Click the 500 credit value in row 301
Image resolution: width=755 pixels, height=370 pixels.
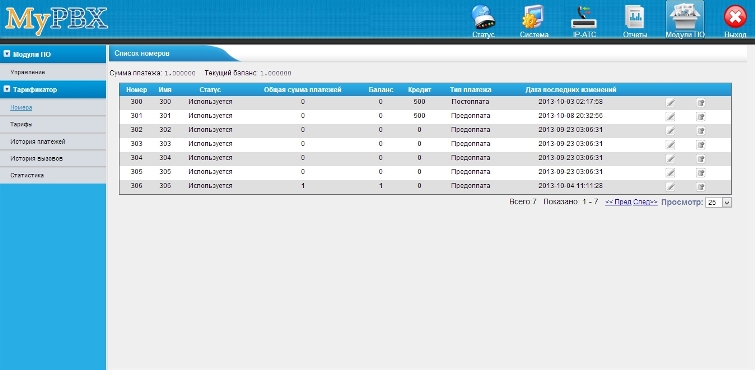click(x=419, y=116)
